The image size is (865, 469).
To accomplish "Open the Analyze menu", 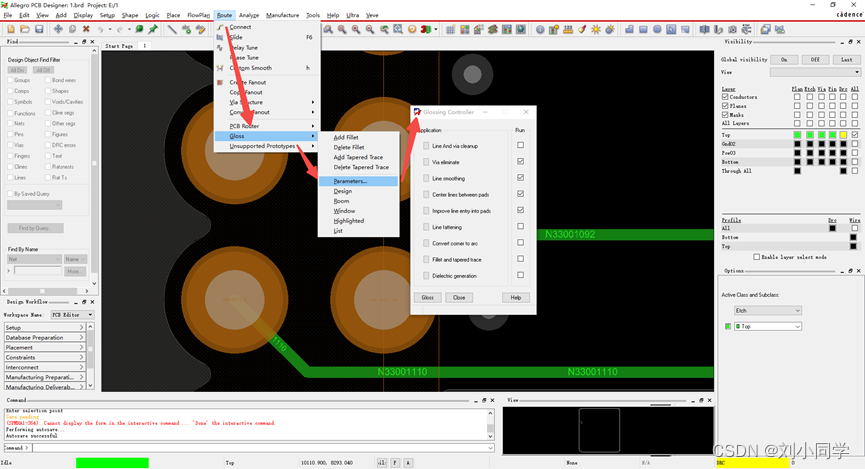I will [x=249, y=16].
